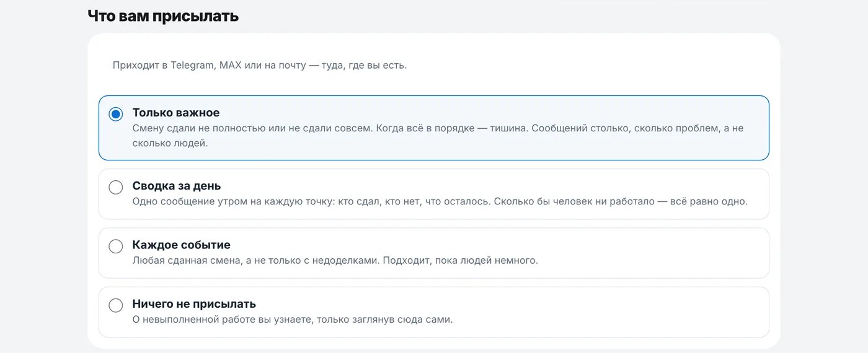Click the "Каждое событие" option title
Image resolution: width=868 pixels, height=353 pixels.
click(x=182, y=245)
